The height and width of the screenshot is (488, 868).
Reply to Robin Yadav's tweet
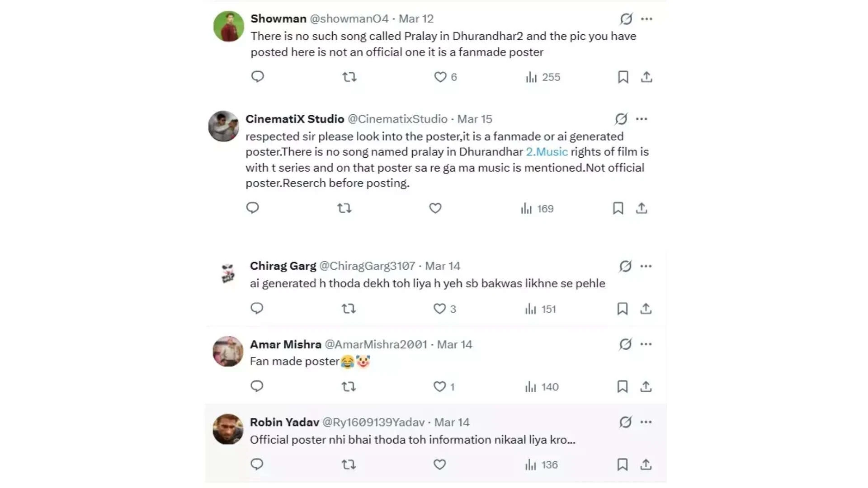(257, 465)
